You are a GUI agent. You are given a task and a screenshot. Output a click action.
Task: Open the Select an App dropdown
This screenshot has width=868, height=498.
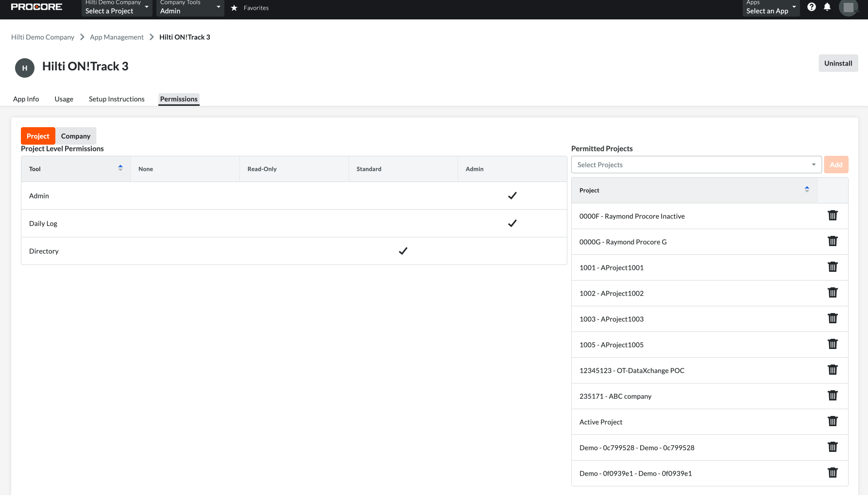tap(771, 8)
